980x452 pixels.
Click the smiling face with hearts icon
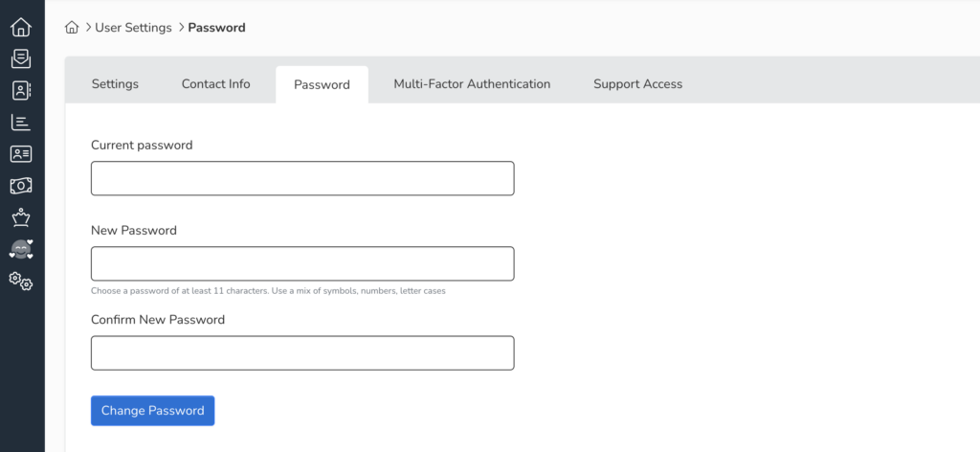point(21,249)
